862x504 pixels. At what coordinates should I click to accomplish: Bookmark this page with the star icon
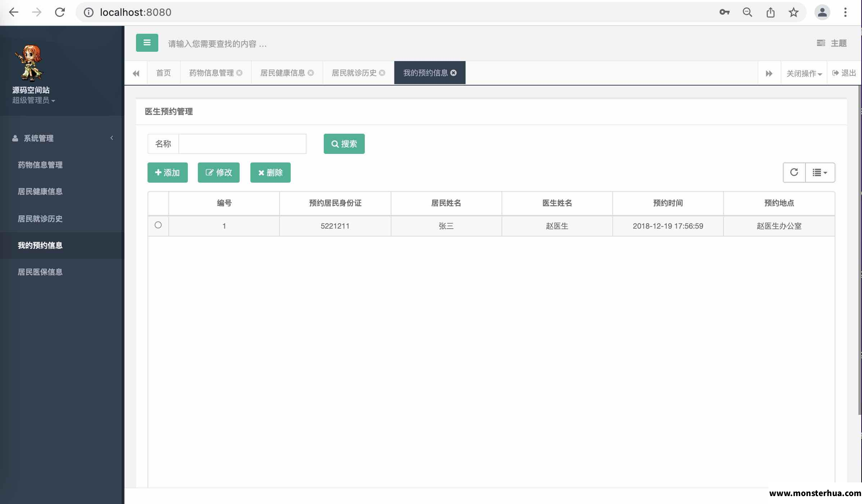794,12
